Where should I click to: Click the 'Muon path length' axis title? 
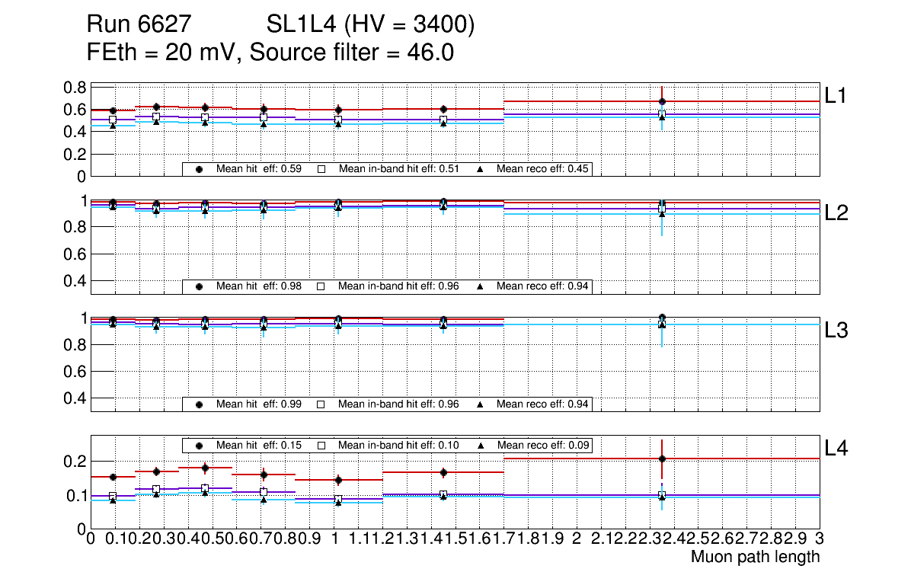point(755,557)
